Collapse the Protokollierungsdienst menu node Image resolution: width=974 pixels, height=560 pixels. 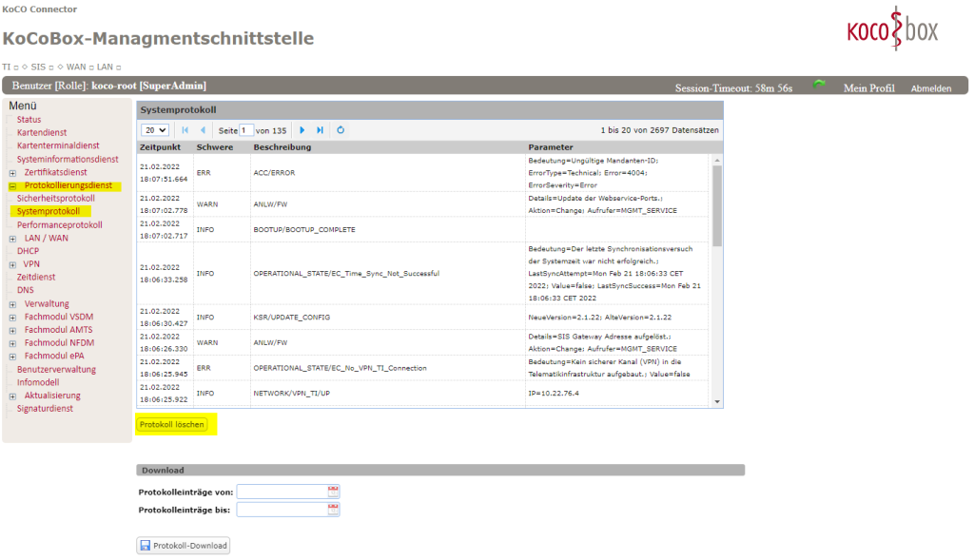tap(12, 186)
